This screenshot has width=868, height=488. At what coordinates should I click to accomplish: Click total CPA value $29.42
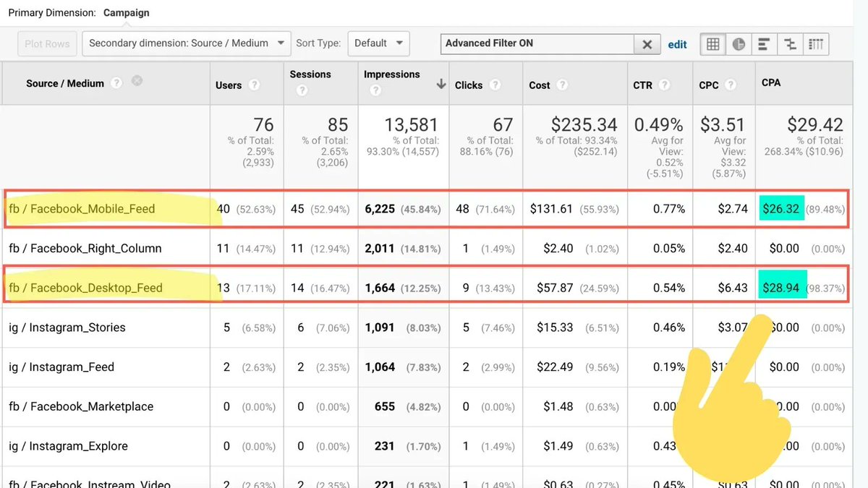coord(815,125)
